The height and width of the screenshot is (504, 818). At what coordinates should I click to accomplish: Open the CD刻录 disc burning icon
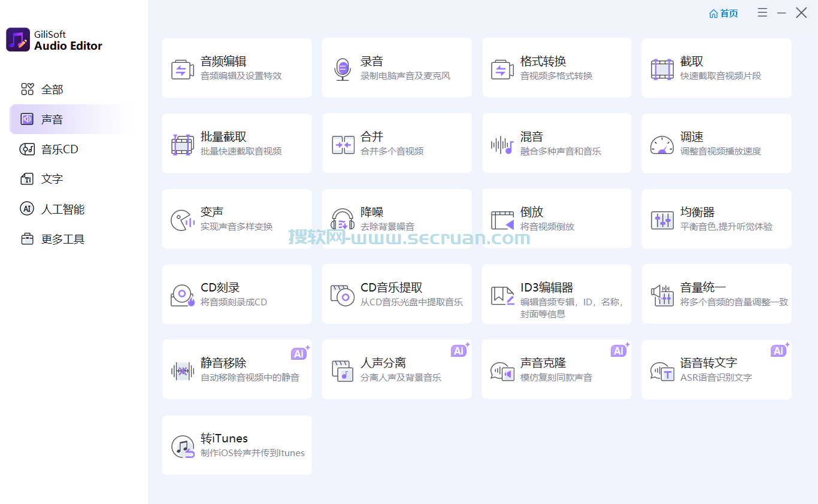182,296
